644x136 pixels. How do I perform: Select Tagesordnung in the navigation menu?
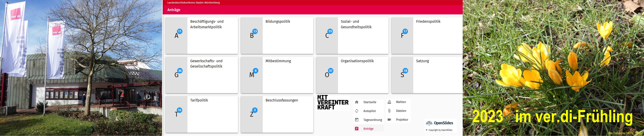(372, 120)
